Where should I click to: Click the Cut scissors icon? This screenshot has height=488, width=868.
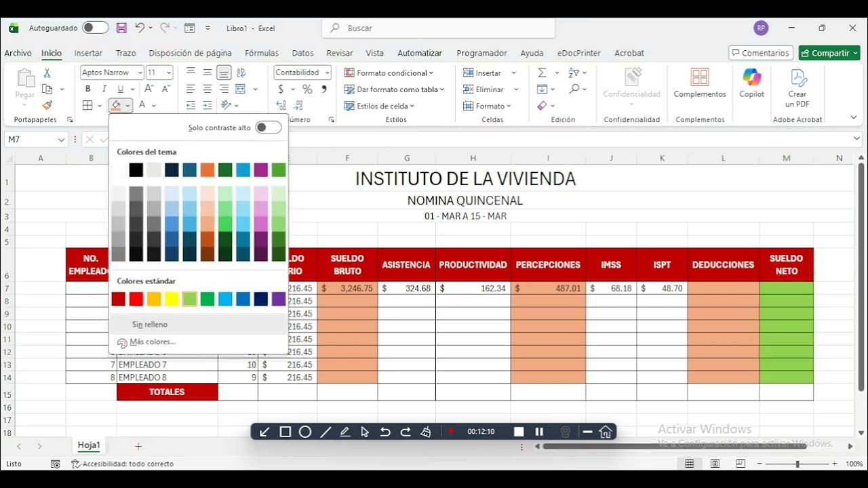(x=47, y=73)
